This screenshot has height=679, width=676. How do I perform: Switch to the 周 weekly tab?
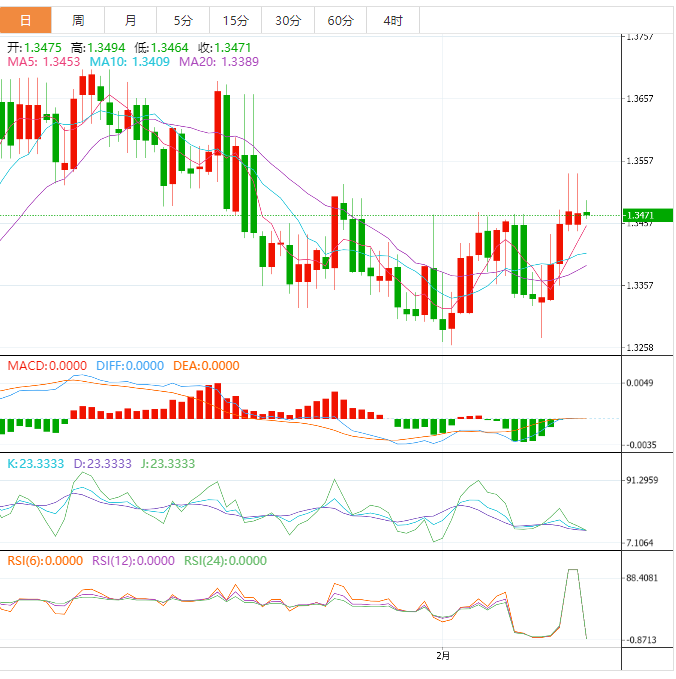78,20
